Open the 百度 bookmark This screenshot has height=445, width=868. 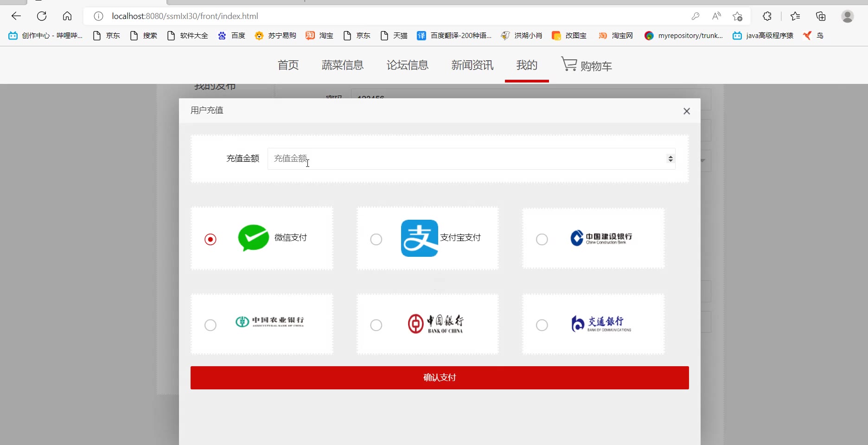point(231,36)
